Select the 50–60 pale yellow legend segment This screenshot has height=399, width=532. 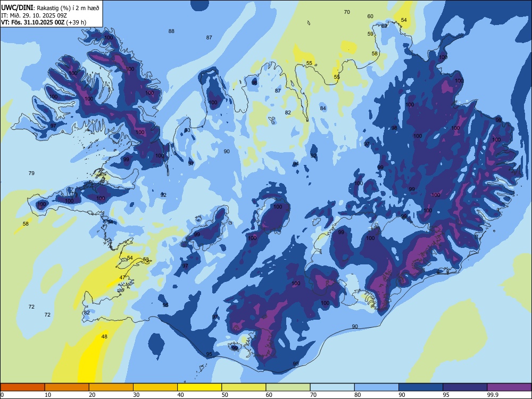pos(244,387)
